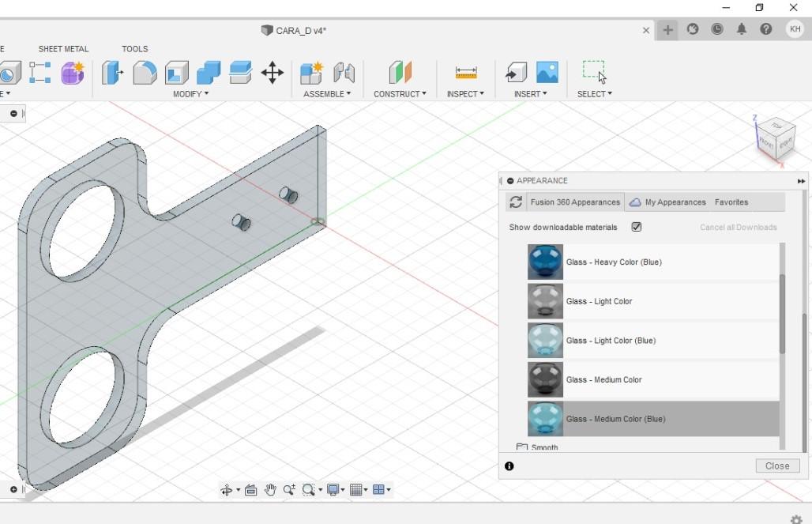This screenshot has width=812, height=524.
Task: Click the KH user account avatar
Action: pyautogui.click(x=795, y=29)
